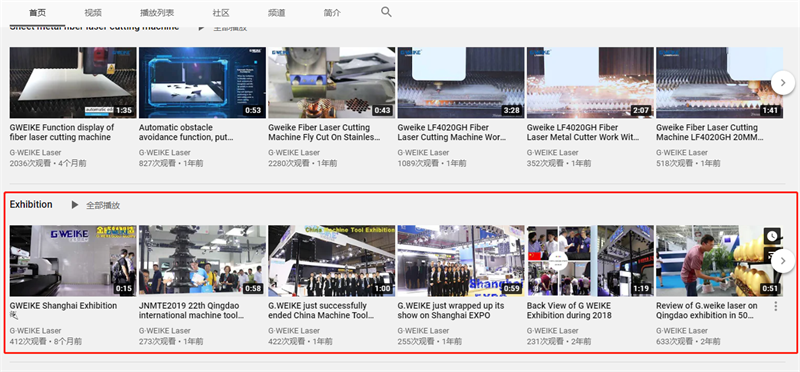Open the 简介 tab
The width and height of the screenshot is (800, 372).
tap(332, 13)
